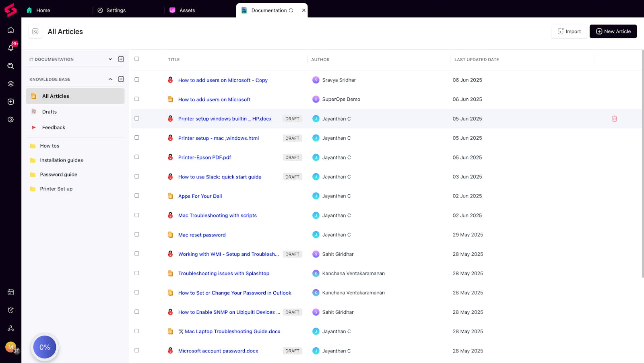Click the quick create plus sidebar icon
Image resolution: width=644 pixels, height=363 pixels.
tap(11, 102)
